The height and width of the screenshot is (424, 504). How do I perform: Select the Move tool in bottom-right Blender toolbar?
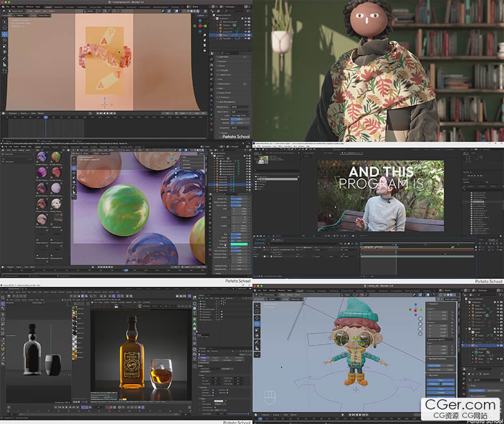point(257,318)
